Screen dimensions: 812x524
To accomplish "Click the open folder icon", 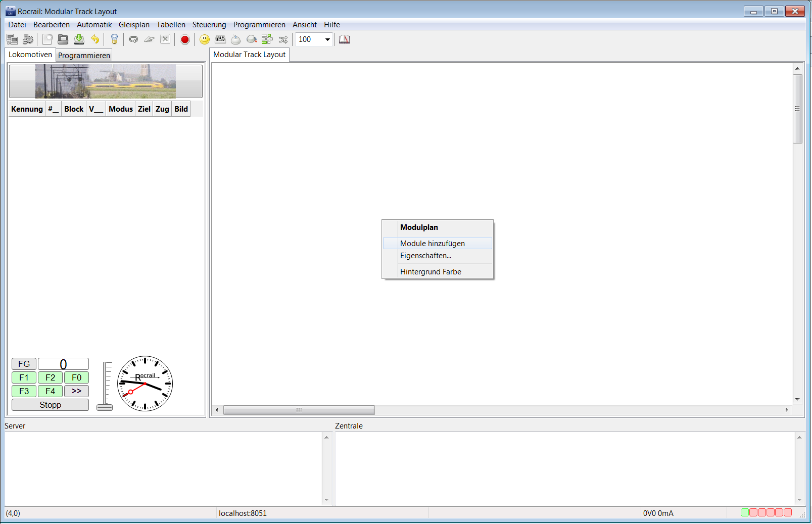I will point(63,39).
